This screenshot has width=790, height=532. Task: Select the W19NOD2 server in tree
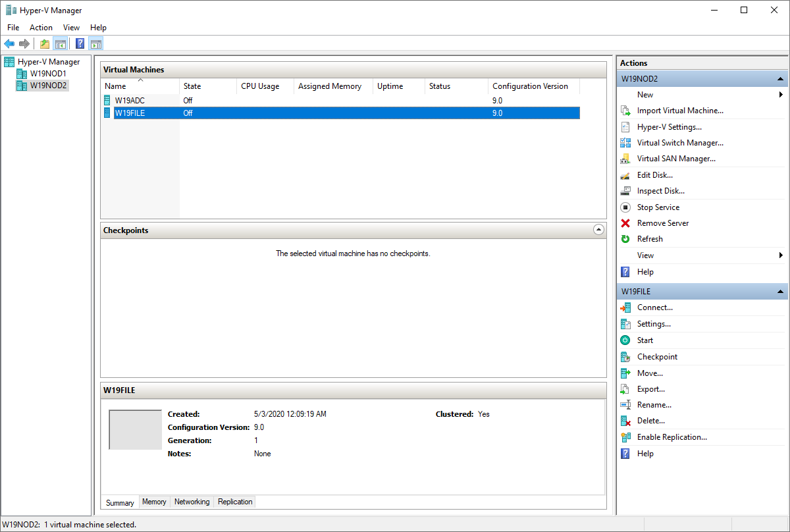[49, 86]
